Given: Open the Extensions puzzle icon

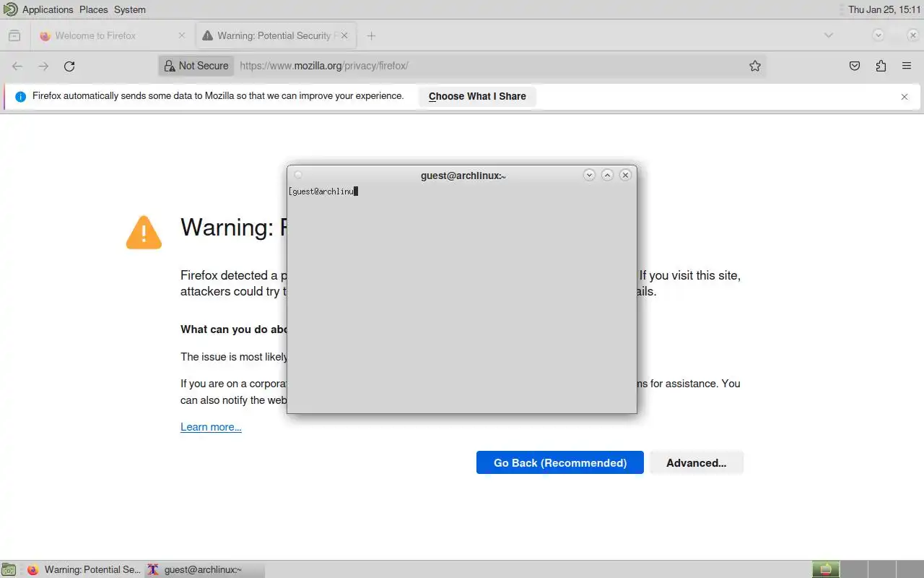Looking at the screenshot, I should (881, 66).
